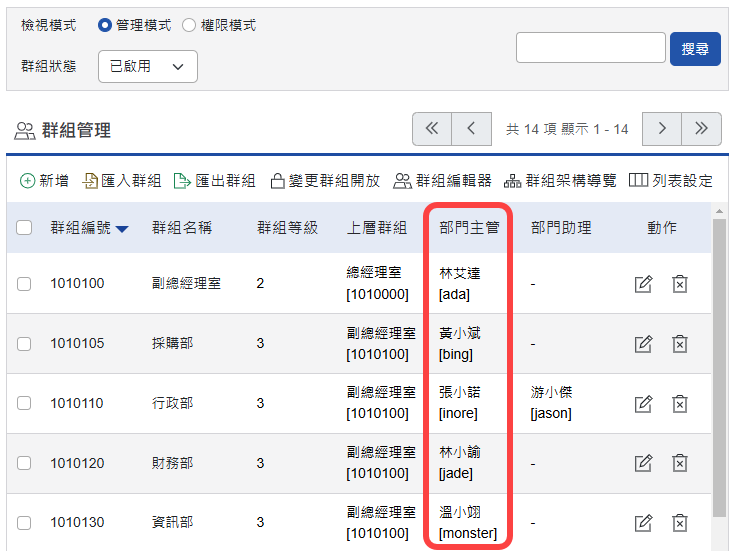Select the 權限模式 radio button
The image size is (735, 551).
click(190, 26)
